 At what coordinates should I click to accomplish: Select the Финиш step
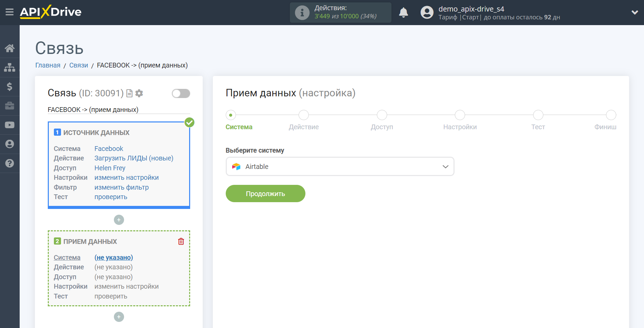pyautogui.click(x=611, y=115)
